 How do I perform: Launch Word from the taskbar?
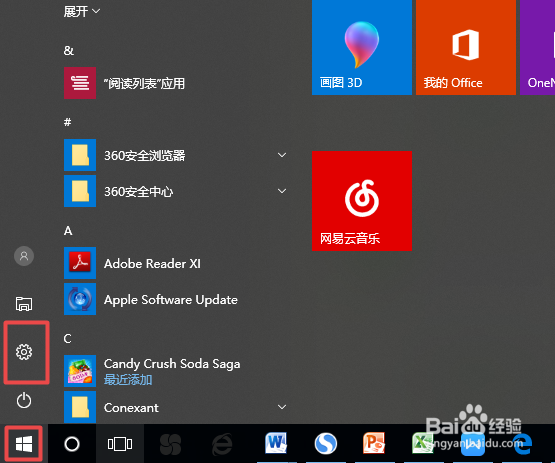click(276, 443)
